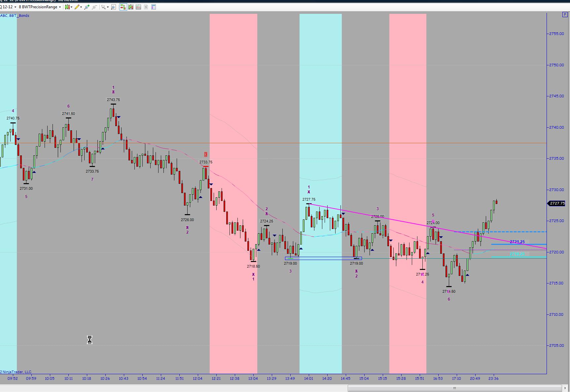Click the 2710.00 price axis label
This screenshot has width=570, height=392.
point(556,314)
